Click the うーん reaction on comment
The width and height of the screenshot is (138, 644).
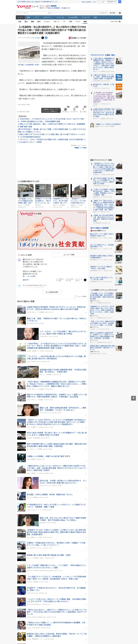click(x=79, y=280)
